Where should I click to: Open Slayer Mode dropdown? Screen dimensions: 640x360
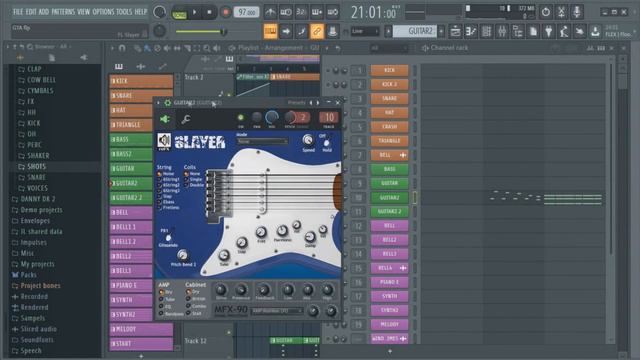click(262, 141)
